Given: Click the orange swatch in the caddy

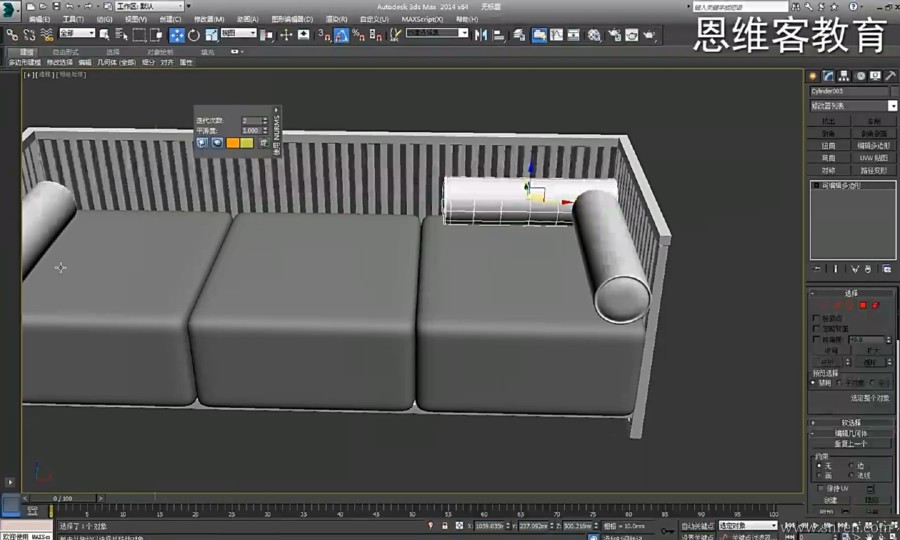Looking at the screenshot, I should click(233, 143).
